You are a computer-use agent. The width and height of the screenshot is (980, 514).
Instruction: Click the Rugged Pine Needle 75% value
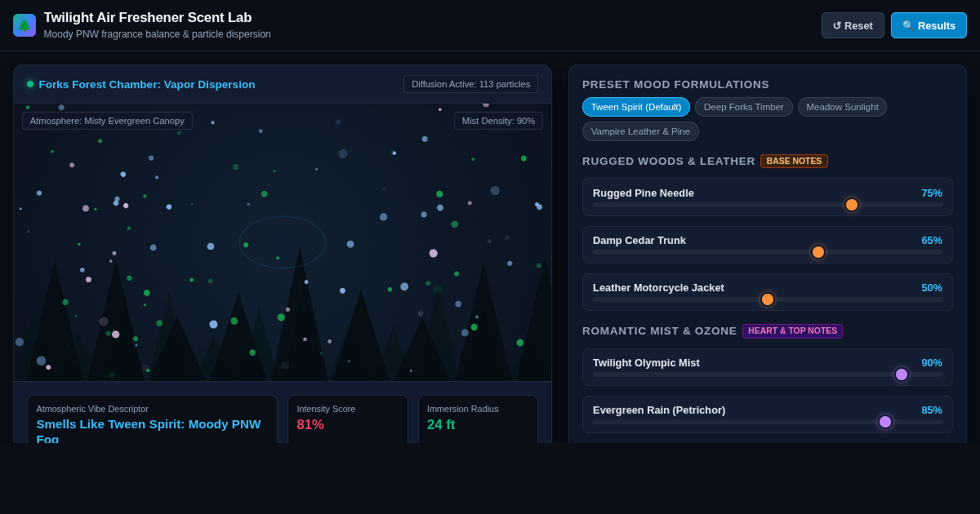[932, 193]
